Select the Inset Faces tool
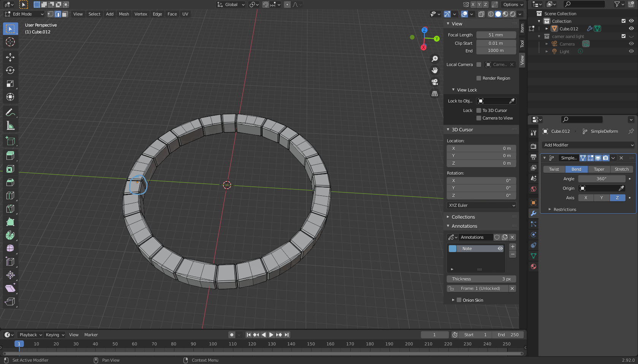 click(x=10, y=169)
